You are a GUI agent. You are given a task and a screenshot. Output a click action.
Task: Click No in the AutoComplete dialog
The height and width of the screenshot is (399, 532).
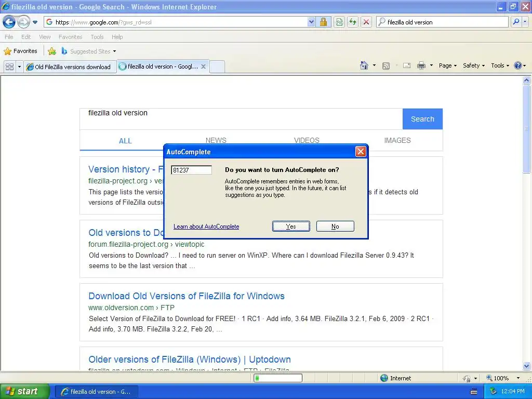[335, 227]
